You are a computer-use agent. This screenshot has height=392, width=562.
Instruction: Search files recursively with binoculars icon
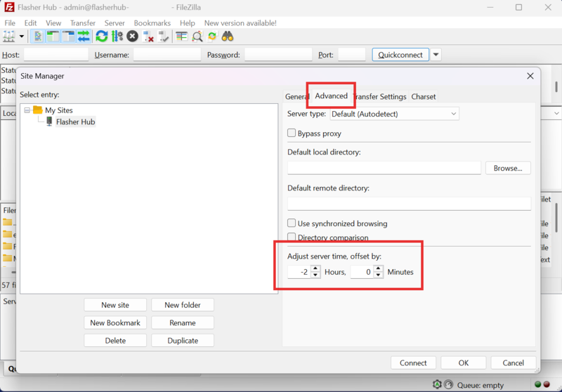228,37
